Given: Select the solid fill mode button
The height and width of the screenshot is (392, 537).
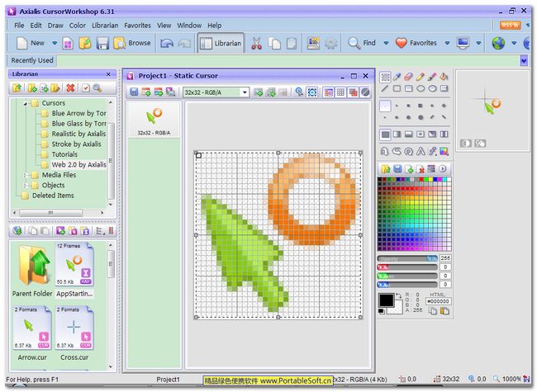Looking at the screenshot, I should coord(385,134).
